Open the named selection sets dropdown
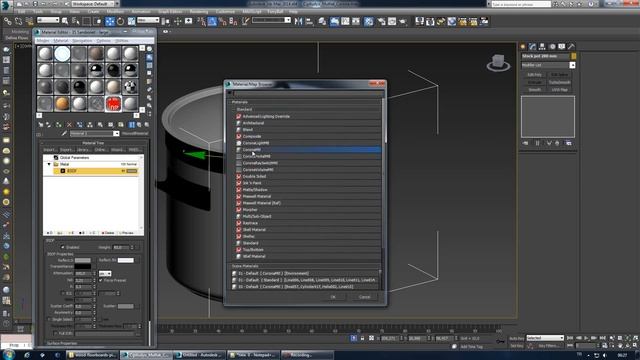 pyautogui.click(x=271, y=20)
